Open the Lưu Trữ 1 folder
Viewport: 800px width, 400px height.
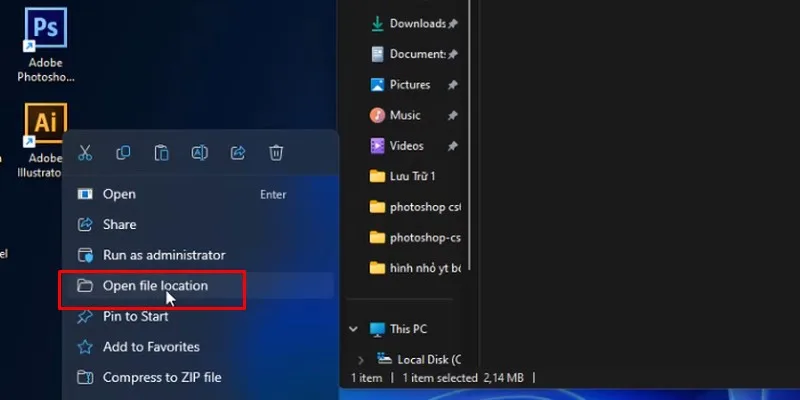[x=412, y=176]
